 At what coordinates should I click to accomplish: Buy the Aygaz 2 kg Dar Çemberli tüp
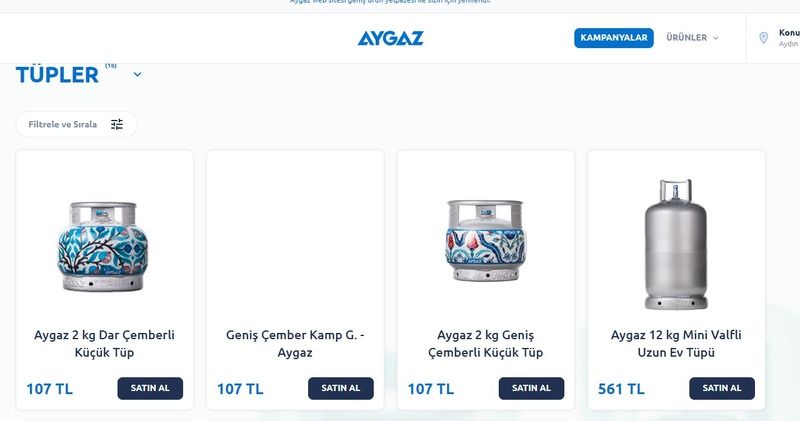(150, 388)
